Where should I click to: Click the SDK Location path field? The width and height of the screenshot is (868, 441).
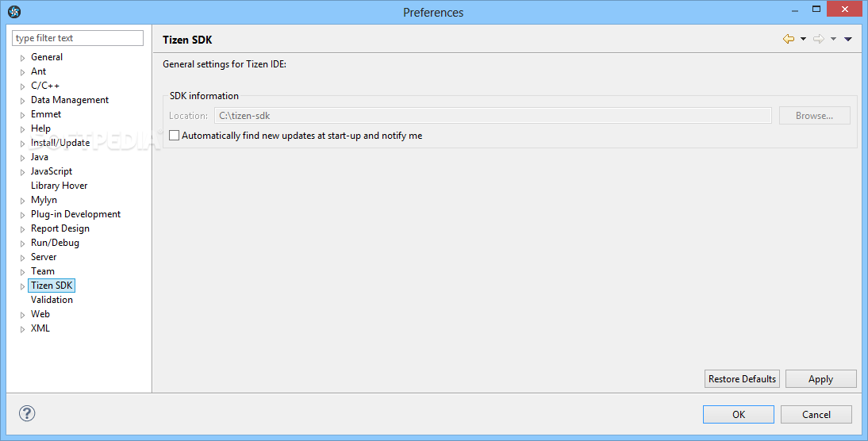pyautogui.click(x=493, y=116)
